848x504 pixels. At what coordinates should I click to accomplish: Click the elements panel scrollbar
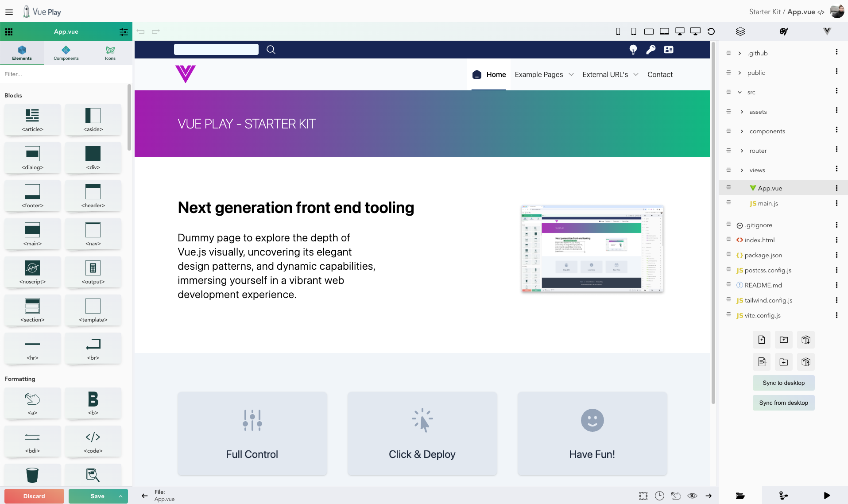(129, 117)
